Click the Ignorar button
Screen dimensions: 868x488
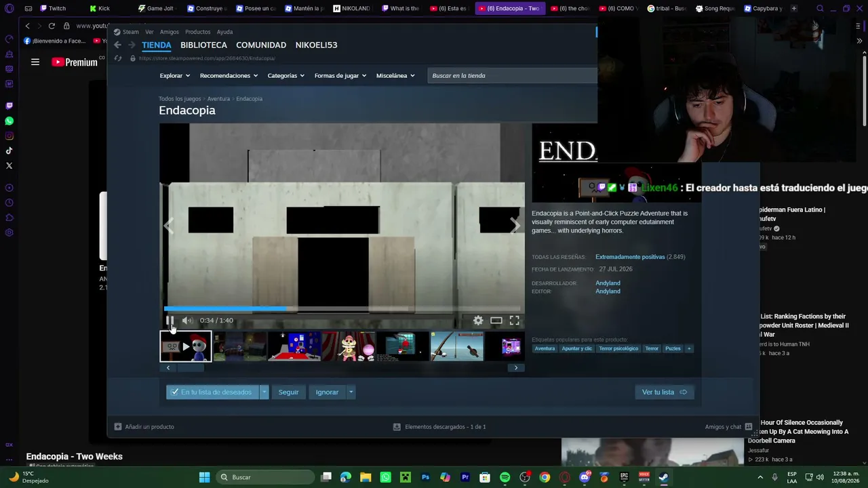click(x=327, y=392)
